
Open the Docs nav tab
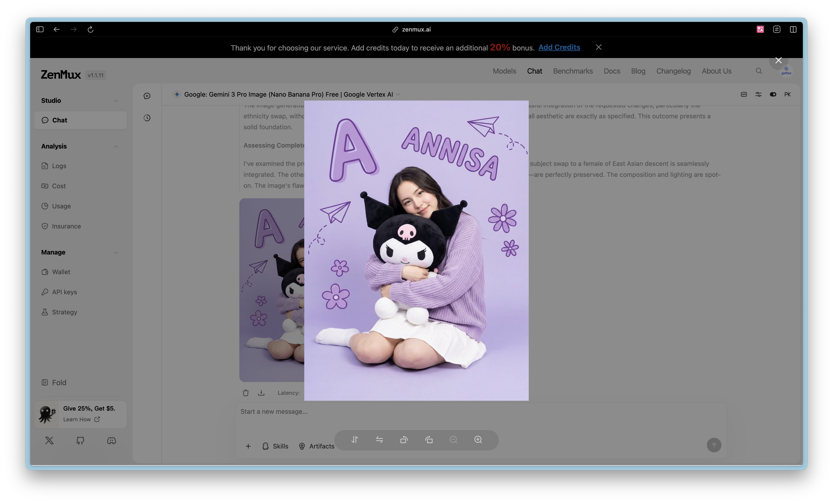pyautogui.click(x=611, y=71)
